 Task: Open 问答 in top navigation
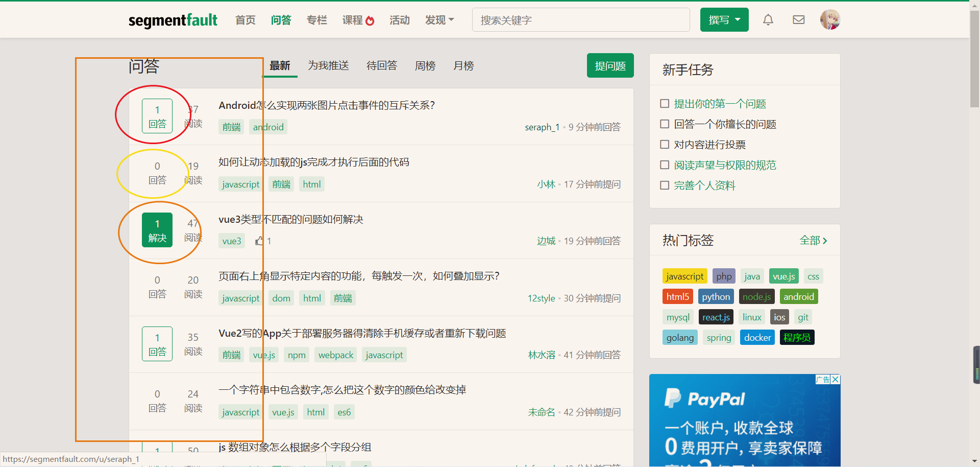[281, 20]
